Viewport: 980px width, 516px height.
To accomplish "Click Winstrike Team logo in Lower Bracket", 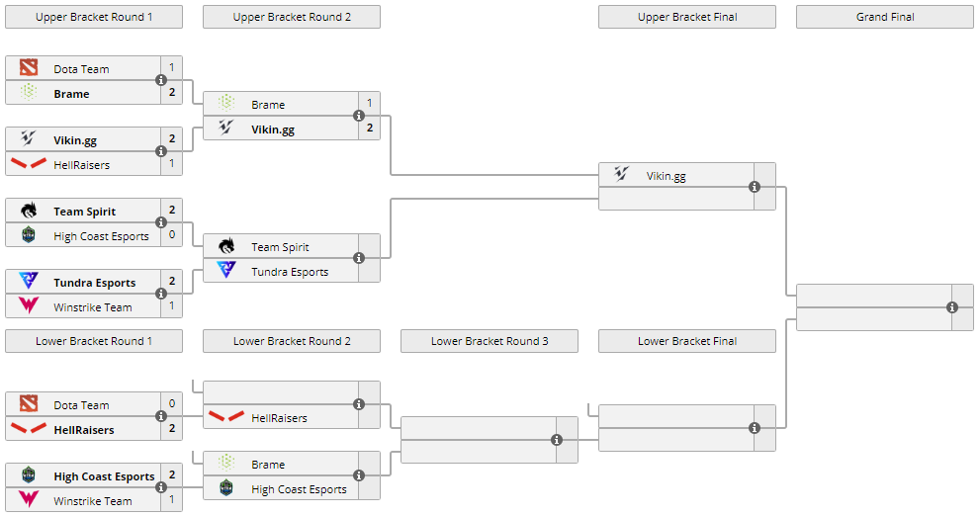I will tap(29, 501).
